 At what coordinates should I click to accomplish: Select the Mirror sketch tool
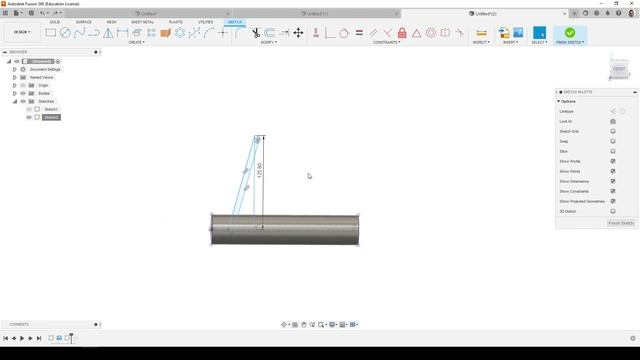coord(108,33)
